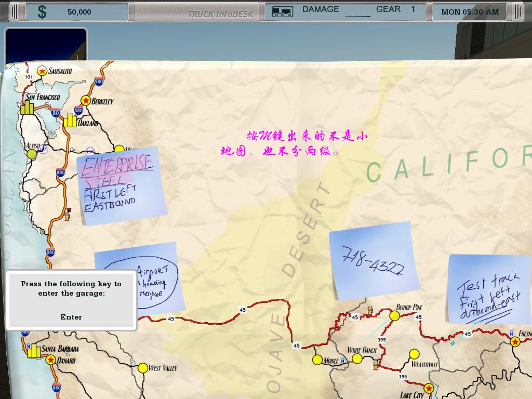532x399 pixels.
Task: Click the Bishop Pine name label
Action: (409, 307)
